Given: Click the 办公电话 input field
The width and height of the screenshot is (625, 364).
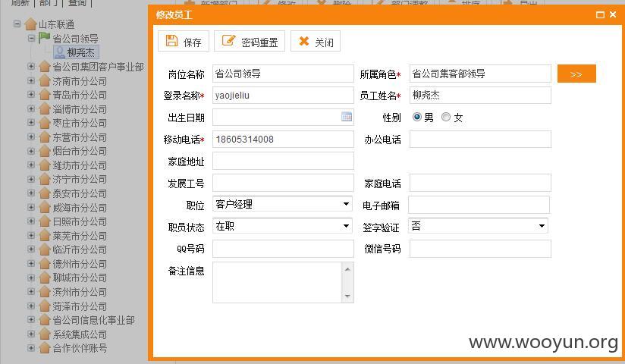Looking at the screenshot, I should (x=480, y=139).
